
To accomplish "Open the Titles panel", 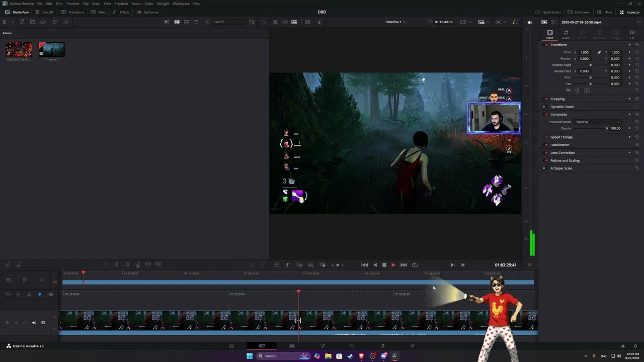I will 99,12.
